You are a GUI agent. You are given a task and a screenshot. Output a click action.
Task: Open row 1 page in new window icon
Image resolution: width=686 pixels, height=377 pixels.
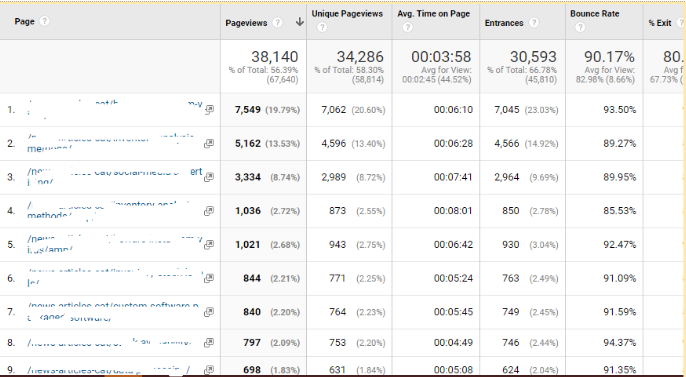[209, 109]
